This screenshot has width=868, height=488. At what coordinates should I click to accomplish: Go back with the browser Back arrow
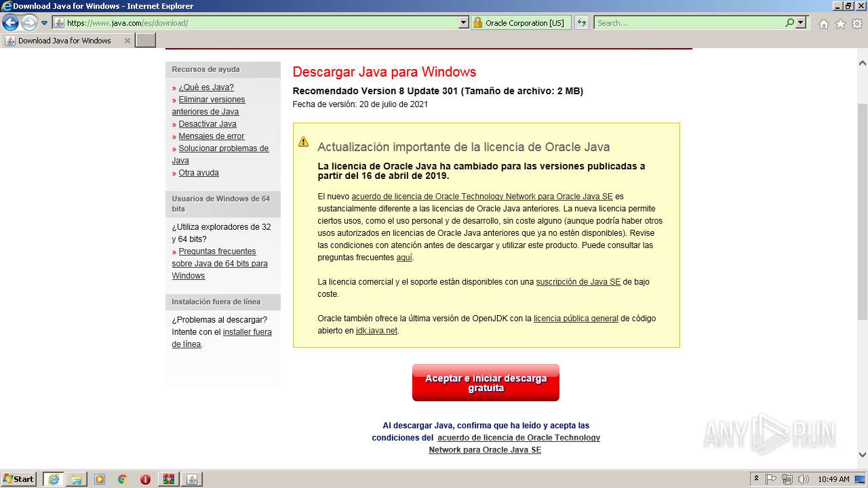click(10, 23)
